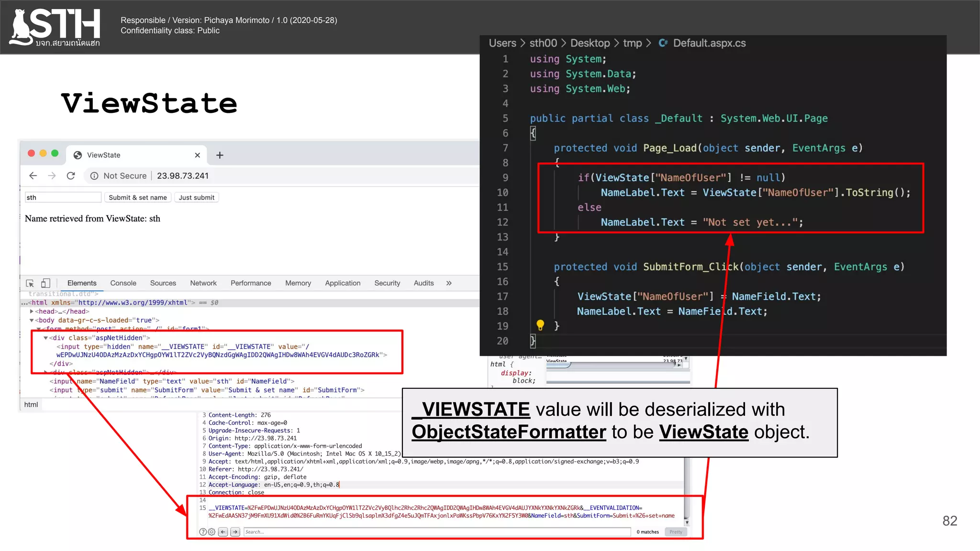Click the ViewState tab globe favicon

click(x=78, y=155)
